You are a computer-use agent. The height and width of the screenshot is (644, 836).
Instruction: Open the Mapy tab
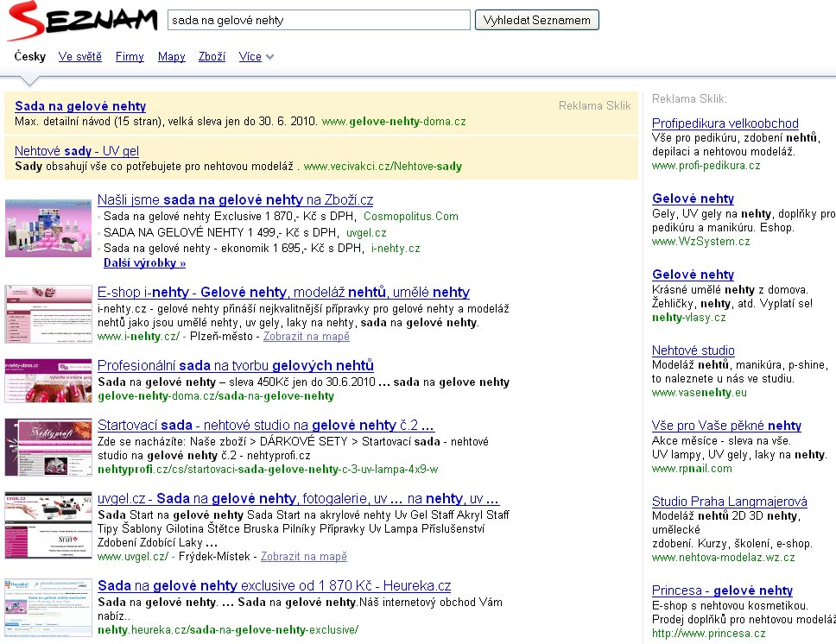(171, 56)
